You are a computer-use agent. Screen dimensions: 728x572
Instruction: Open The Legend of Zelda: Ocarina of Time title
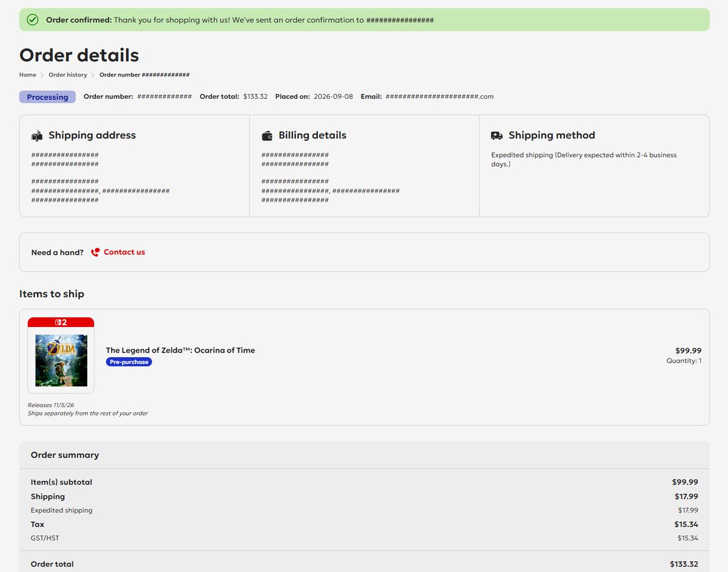click(x=180, y=350)
